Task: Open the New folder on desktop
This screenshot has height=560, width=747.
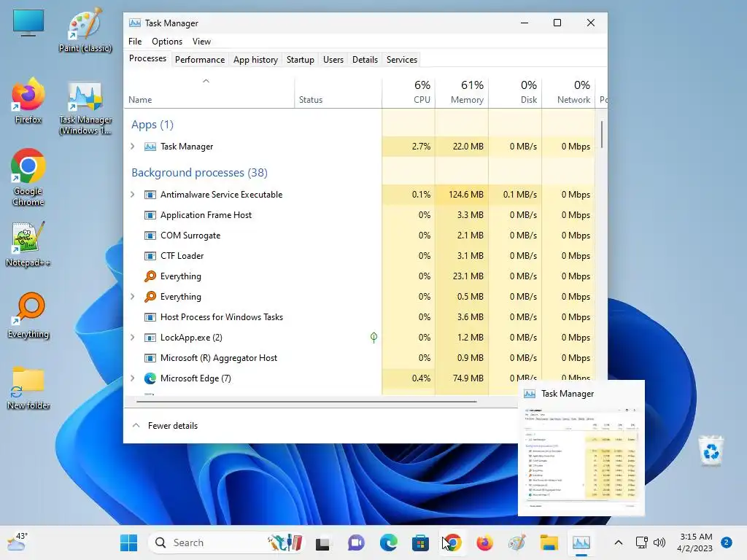Action: pyautogui.click(x=28, y=386)
